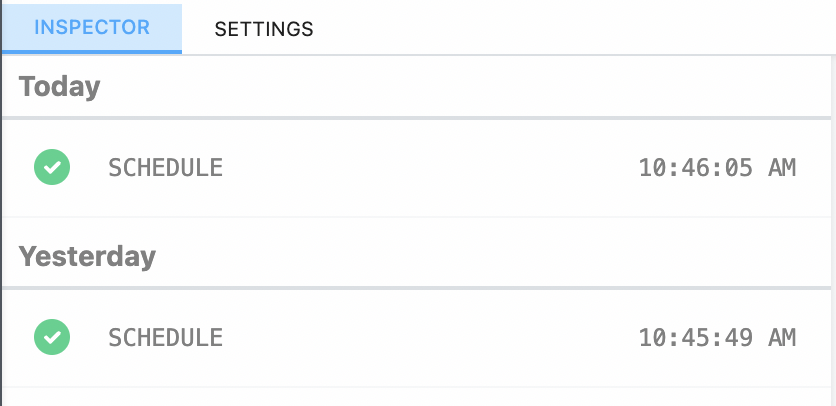Click the 10:46:05 AM timestamp
Screen dimensions: 836x406
(717, 168)
